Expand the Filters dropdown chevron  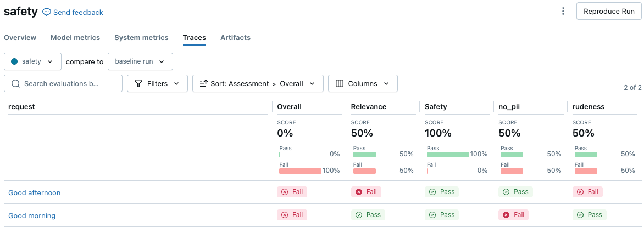click(x=176, y=83)
